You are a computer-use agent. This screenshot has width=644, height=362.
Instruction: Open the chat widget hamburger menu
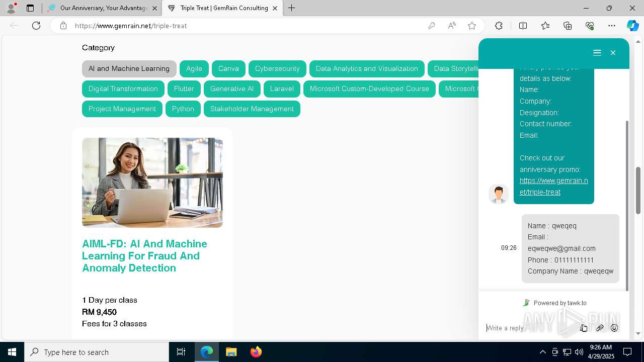point(597,53)
